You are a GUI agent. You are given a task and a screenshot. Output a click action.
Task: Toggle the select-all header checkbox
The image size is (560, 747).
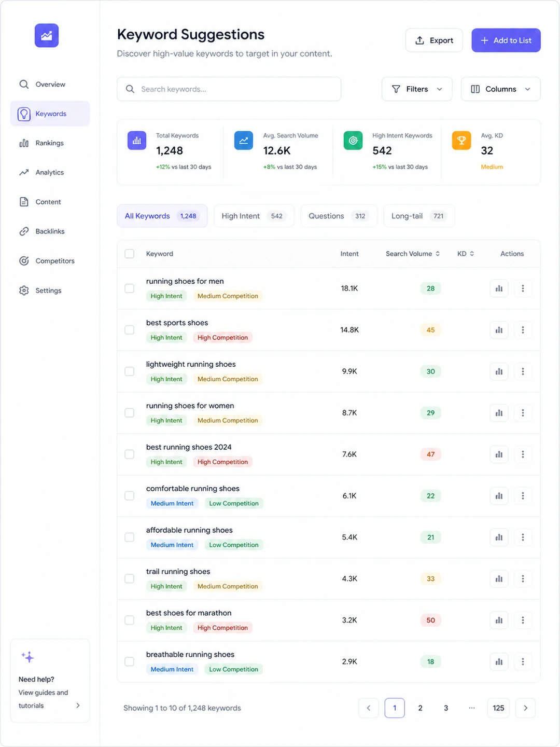click(x=130, y=254)
